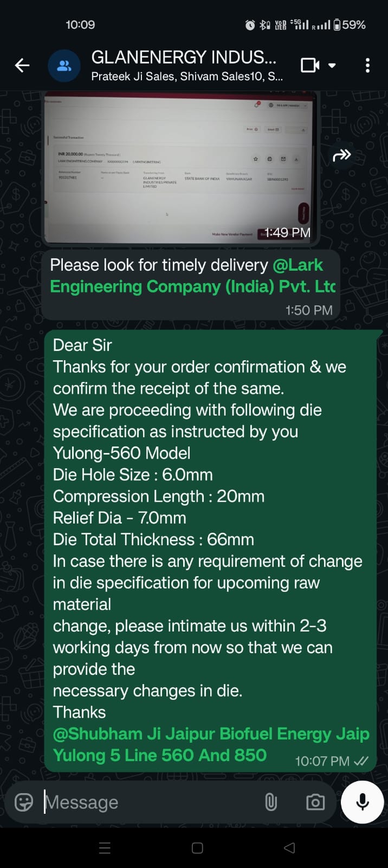Open the camera from message bar
Image resolution: width=388 pixels, height=868 pixels.
pos(315,802)
